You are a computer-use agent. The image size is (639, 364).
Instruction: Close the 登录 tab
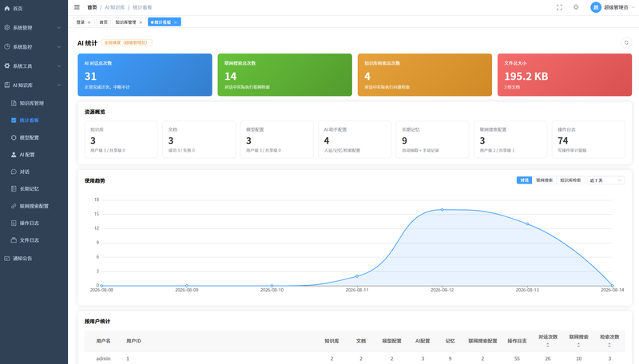(89, 22)
